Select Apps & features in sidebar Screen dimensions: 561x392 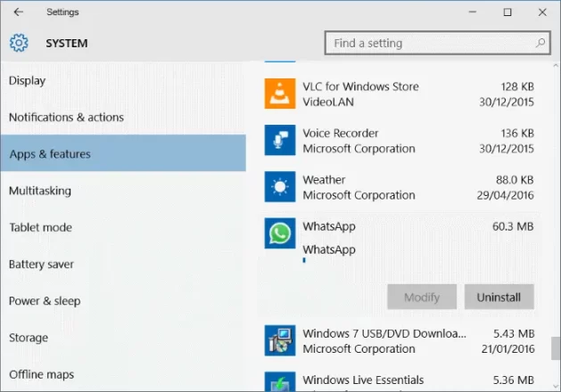[x=123, y=153]
